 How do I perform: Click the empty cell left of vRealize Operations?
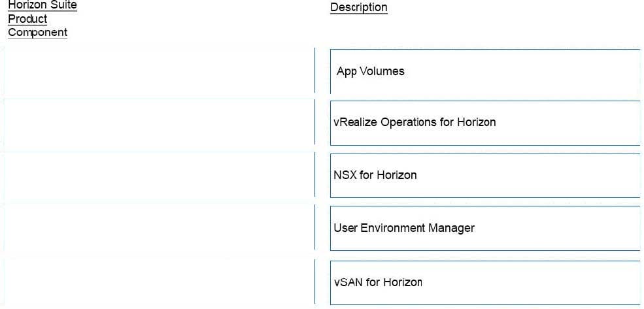(158, 123)
